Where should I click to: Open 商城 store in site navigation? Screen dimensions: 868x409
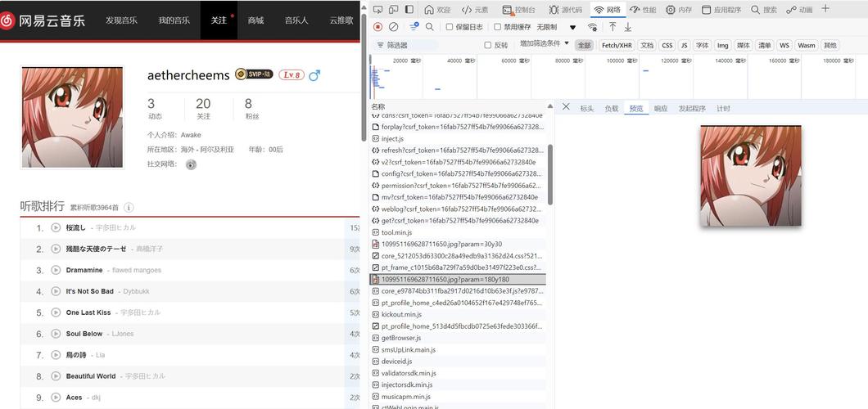coord(255,20)
